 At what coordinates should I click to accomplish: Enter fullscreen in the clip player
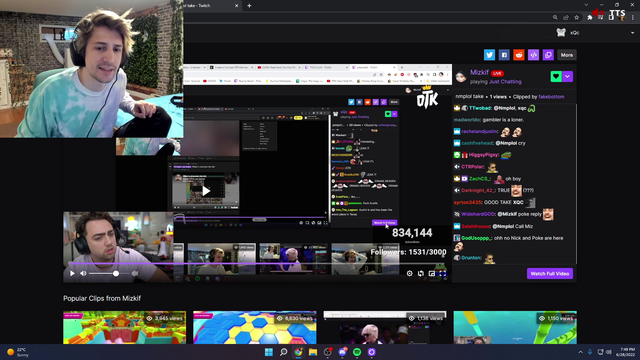point(442,273)
